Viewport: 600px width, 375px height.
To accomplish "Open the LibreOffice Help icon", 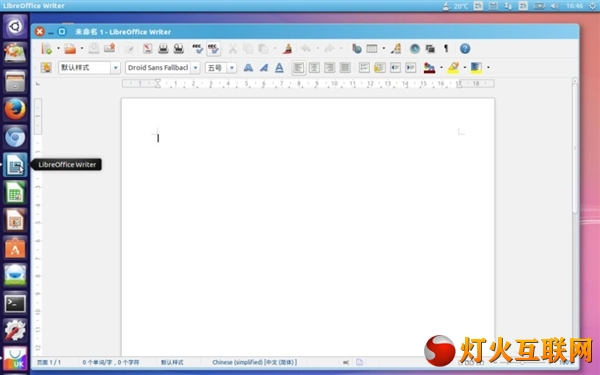I will 465,49.
